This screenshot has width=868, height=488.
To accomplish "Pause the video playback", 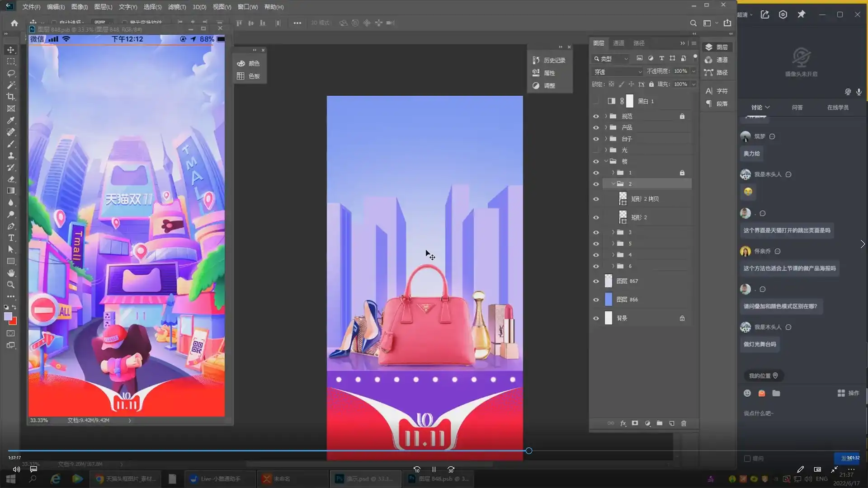I will point(434,469).
